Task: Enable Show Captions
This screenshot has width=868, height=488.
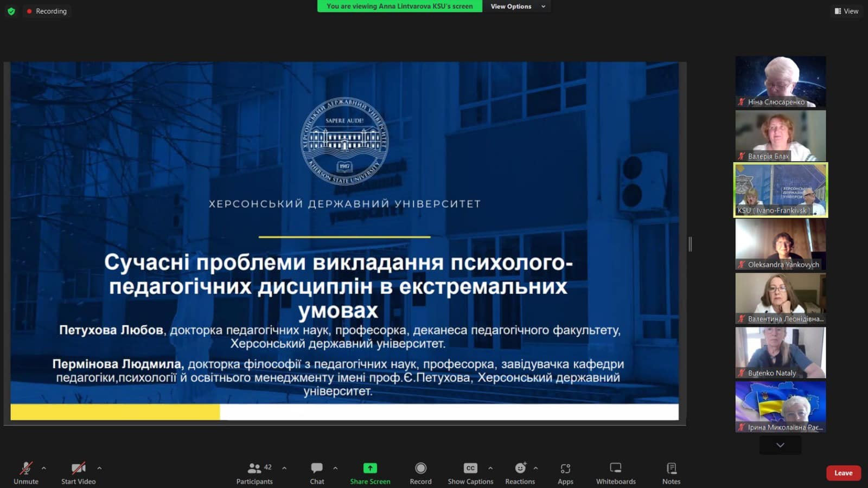Action: [470, 473]
